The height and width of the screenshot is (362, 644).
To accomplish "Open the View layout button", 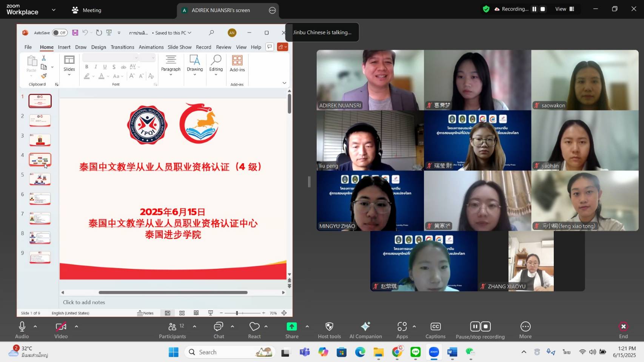I will click(x=564, y=9).
